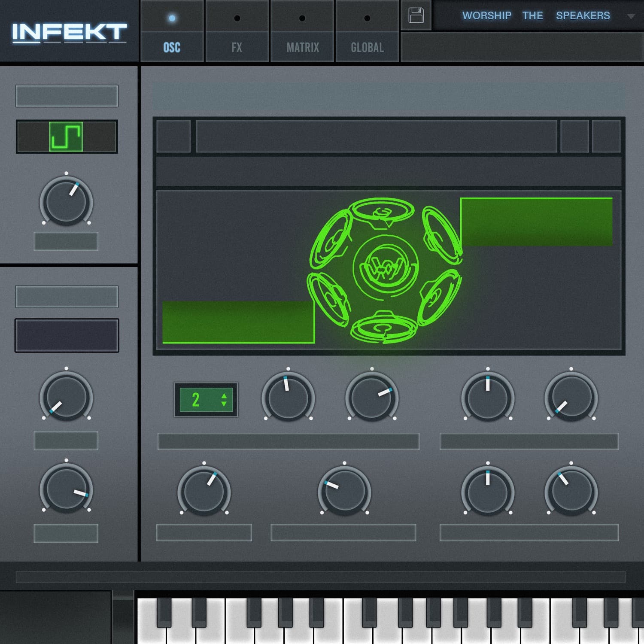The height and width of the screenshot is (644, 644).
Task: Toggle the indicator dot above GLOBAL
Action: pos(367,18)
